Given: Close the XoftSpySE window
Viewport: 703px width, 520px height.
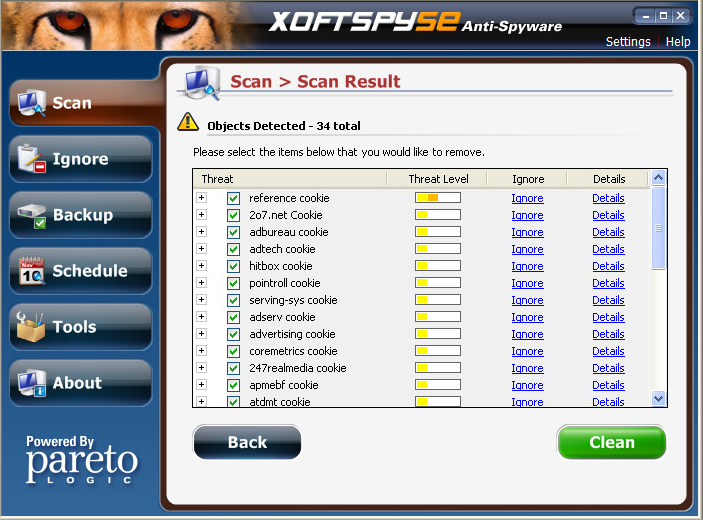Looking at the screenshot, I should (681, 16).
